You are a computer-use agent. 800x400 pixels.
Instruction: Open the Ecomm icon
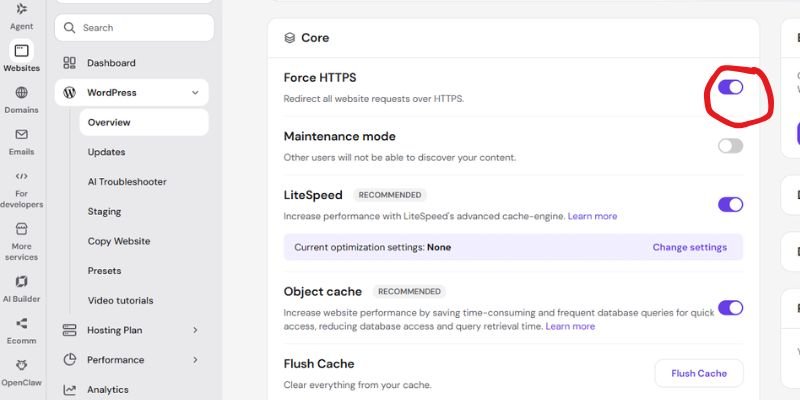pos(21,323)
